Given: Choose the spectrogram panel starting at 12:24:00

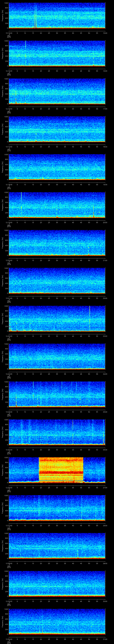Looking at the screenshot, I should (x=57, y=394).
